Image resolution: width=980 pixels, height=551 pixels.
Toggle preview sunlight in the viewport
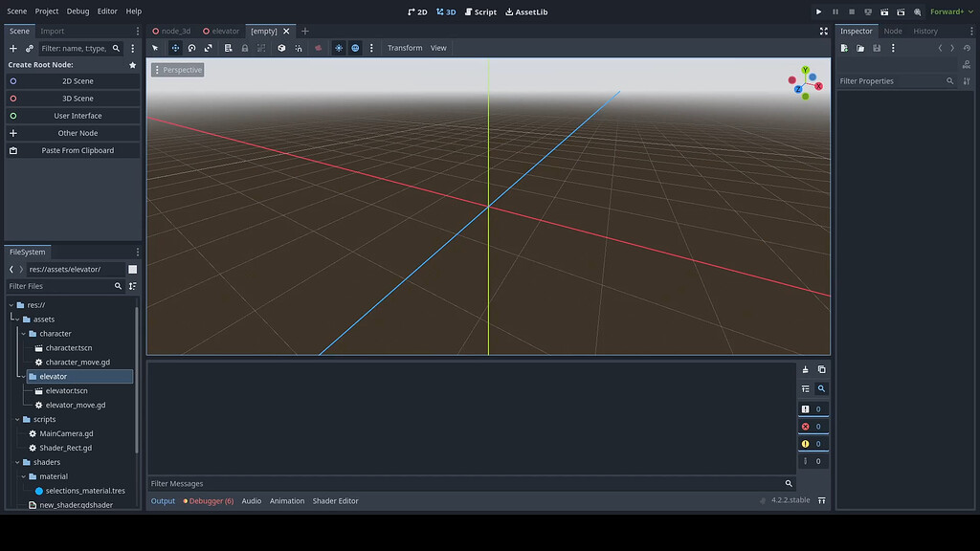[339, 48]
